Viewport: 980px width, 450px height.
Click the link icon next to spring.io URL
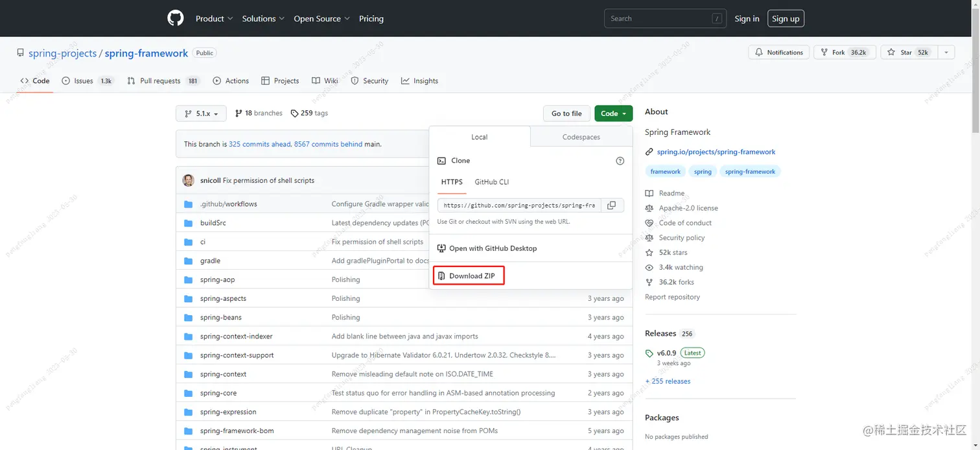649,152
